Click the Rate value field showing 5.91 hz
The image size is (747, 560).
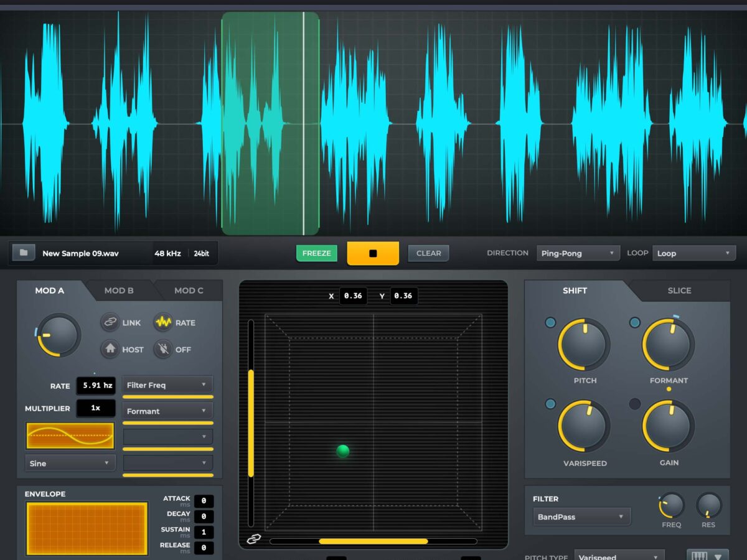click(x=95, y=386)
